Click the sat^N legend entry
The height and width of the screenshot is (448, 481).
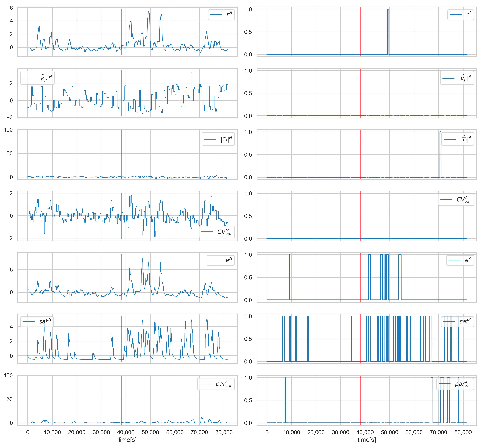coord(37,321)
